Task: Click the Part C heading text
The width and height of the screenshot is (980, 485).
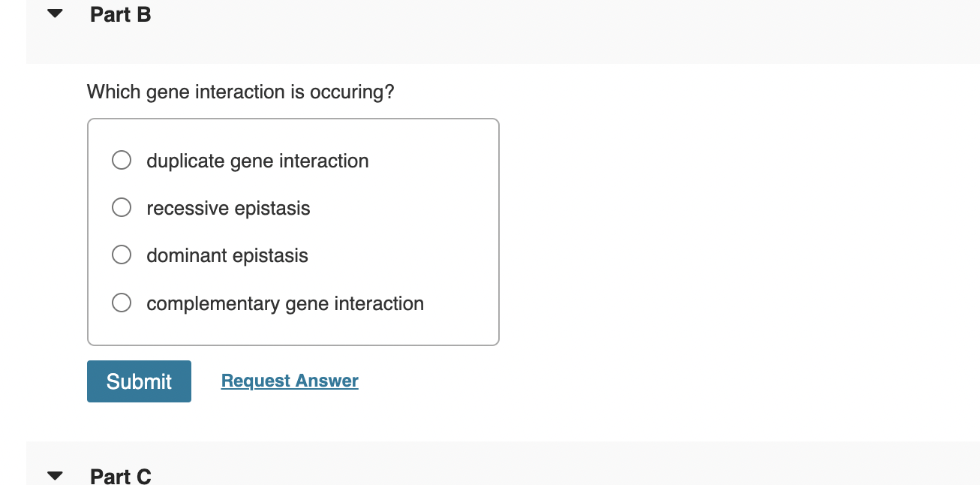Action: (x=120, y=476)
